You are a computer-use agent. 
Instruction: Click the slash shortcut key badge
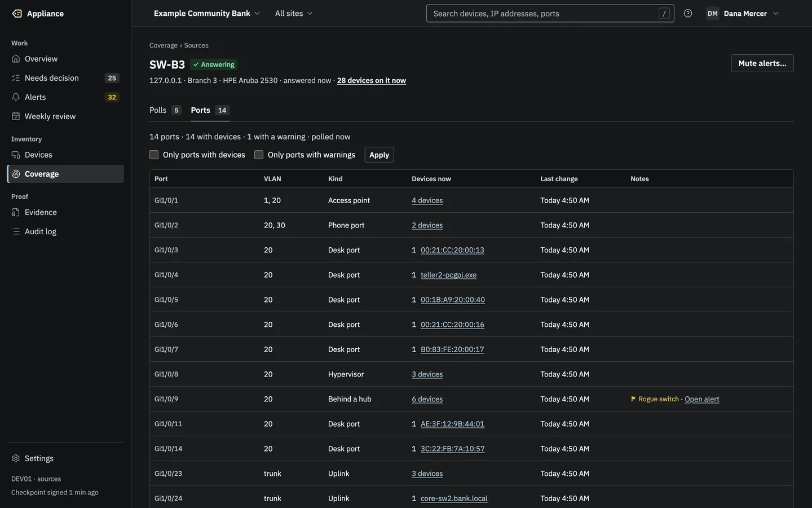coord(664,14)
